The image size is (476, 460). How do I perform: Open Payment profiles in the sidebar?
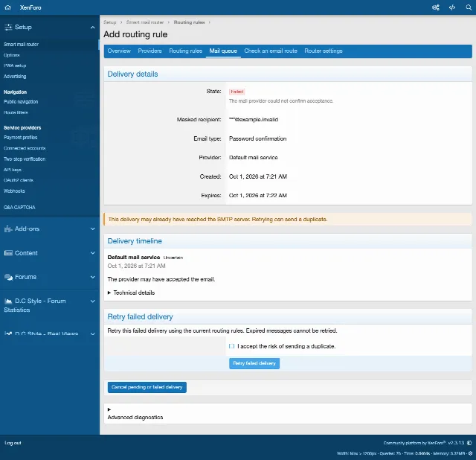[x=20, y=138]
